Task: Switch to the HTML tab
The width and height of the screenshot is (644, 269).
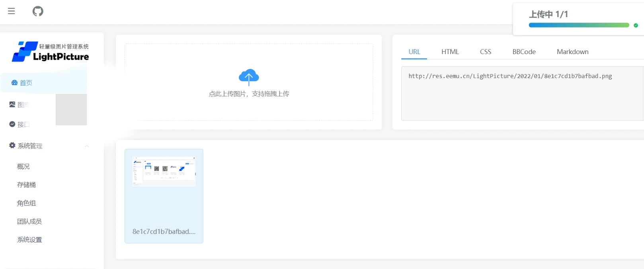Action: [450, 52]
